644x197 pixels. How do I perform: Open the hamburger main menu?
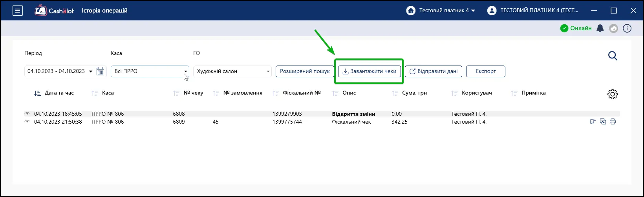pyautogui.click(x=18, y=11)
